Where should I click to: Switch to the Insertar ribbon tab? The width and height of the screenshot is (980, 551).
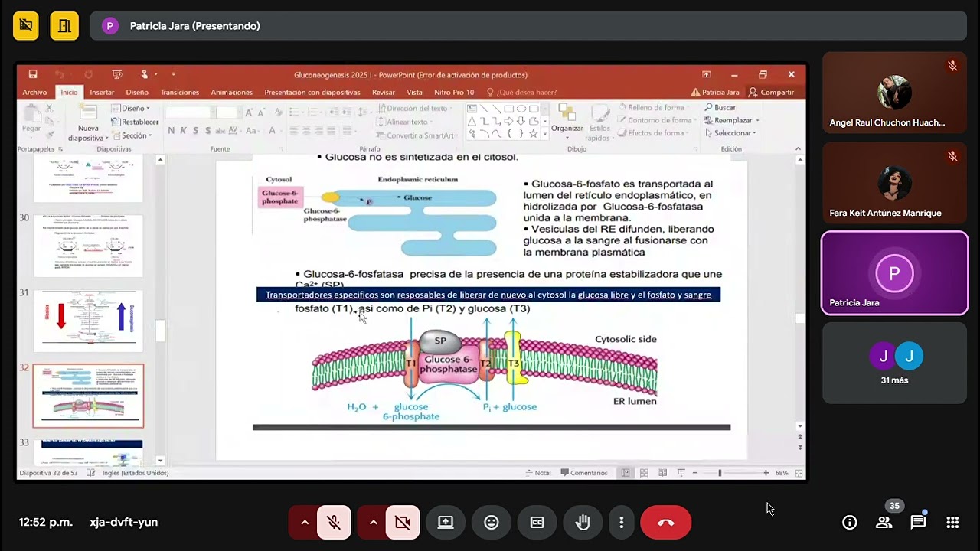(102, 92)
